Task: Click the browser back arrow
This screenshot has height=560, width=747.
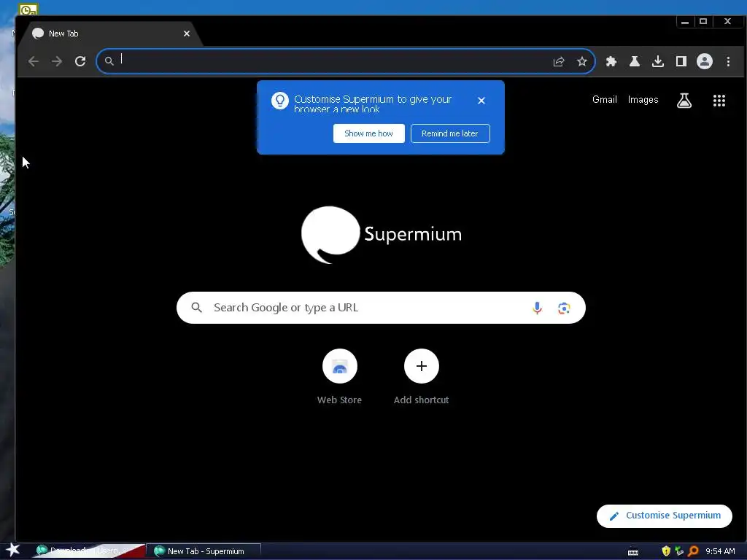Action: tap(34, 61)
